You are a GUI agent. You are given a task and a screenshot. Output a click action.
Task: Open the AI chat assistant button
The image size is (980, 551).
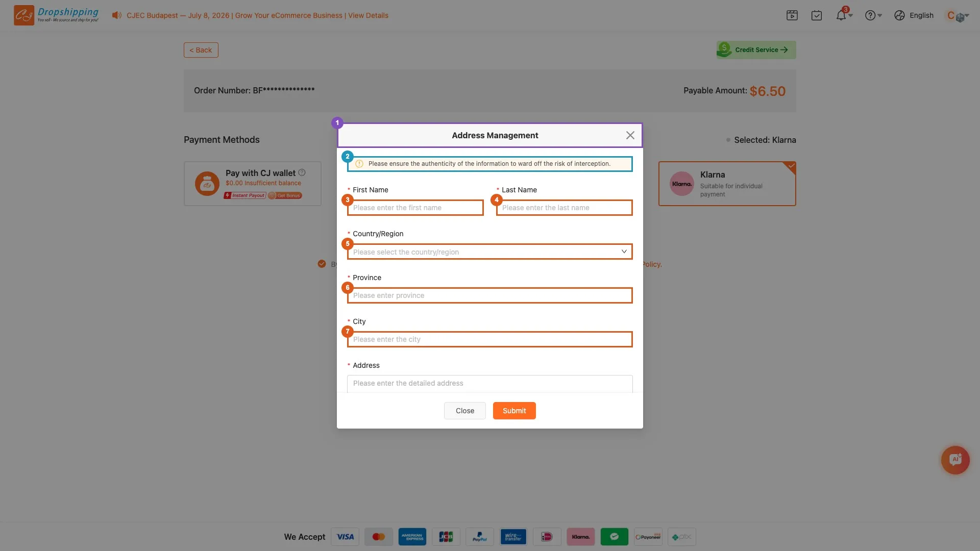point(955,460)
